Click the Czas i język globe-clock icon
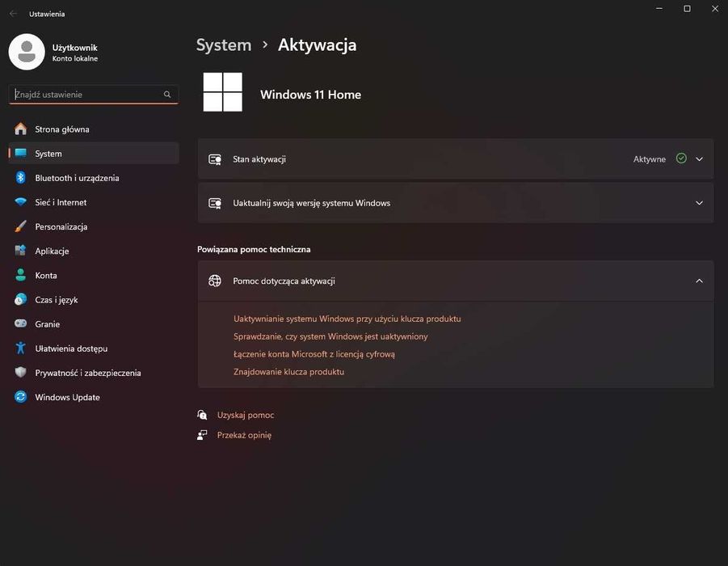The width and height of the screenshot is (728, 566). point(20,299)
